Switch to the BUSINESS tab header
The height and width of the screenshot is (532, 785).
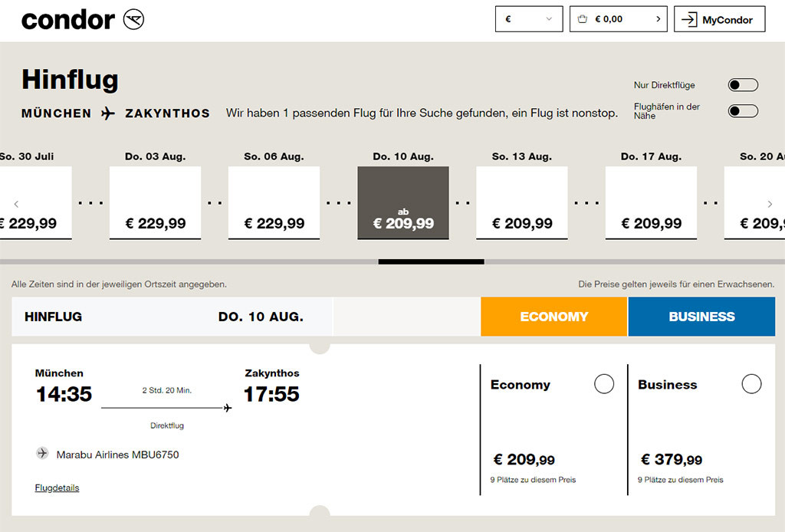point(701,317)
